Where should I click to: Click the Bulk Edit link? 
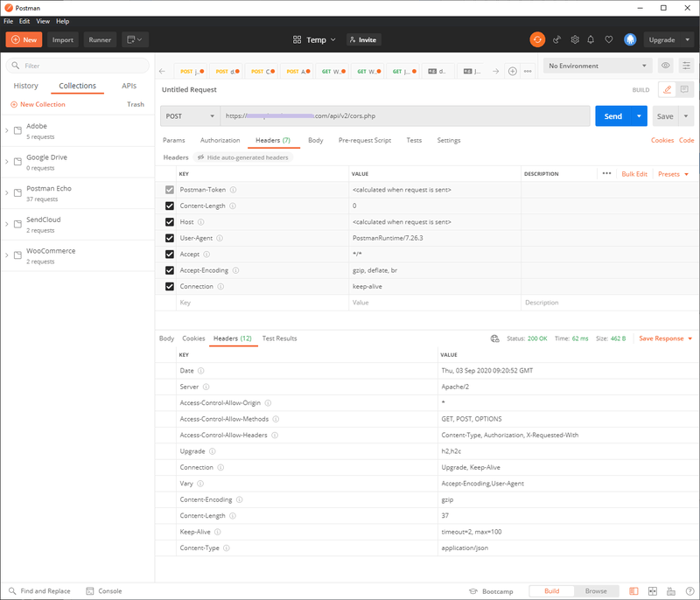coord(634,174)
